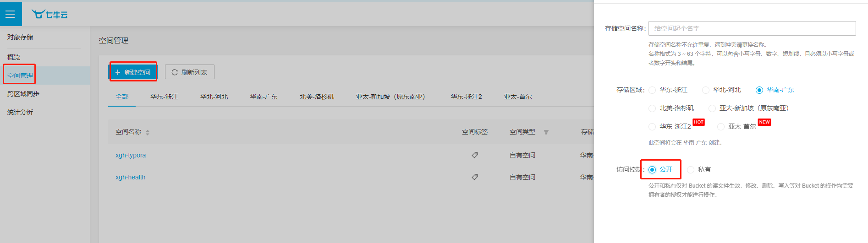Select 亚太-首尔 region radio button
This screenshot has height=243, width=868.
(x=721, y=127)
